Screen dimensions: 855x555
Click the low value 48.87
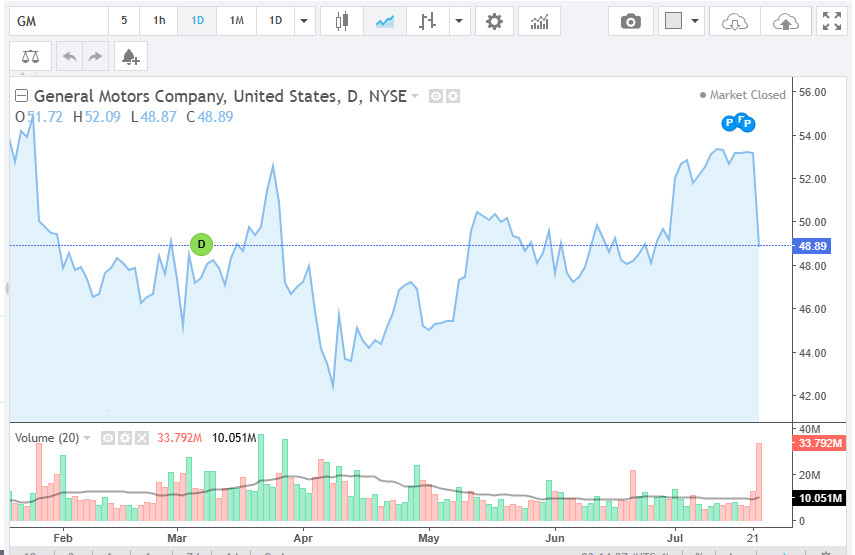point(158,117)
